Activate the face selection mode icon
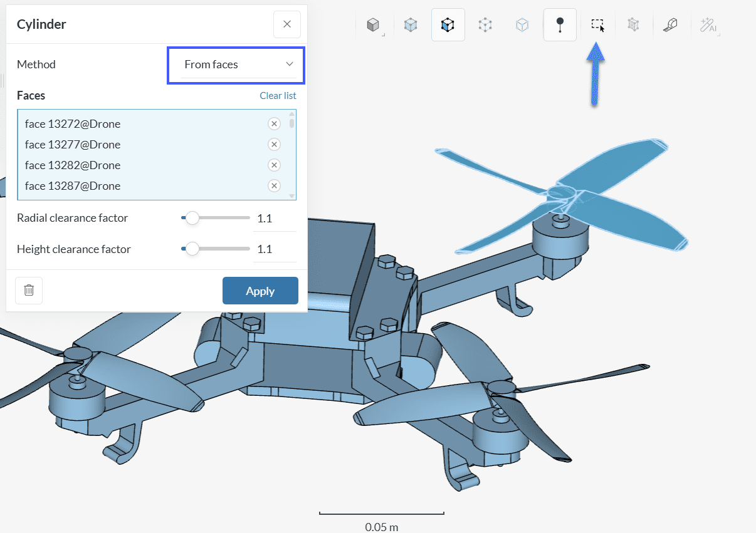 click(x=448, y=25)
